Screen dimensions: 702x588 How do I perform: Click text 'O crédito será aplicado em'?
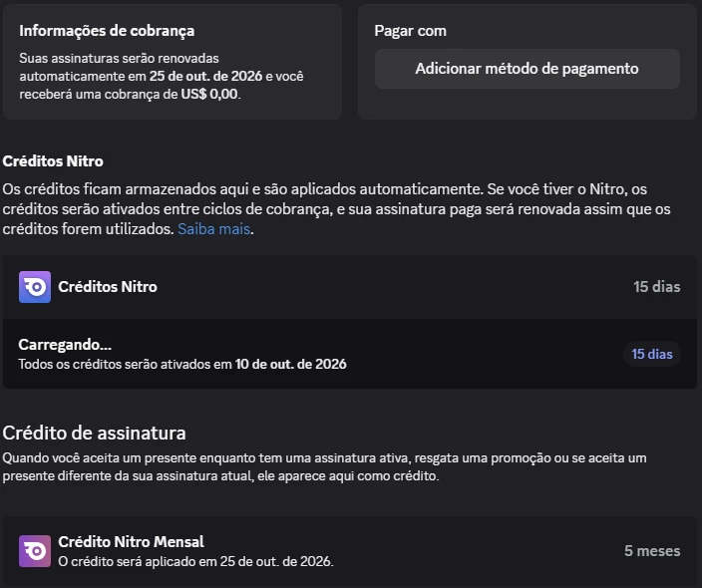pyautogui.click(x=138, y=561)
